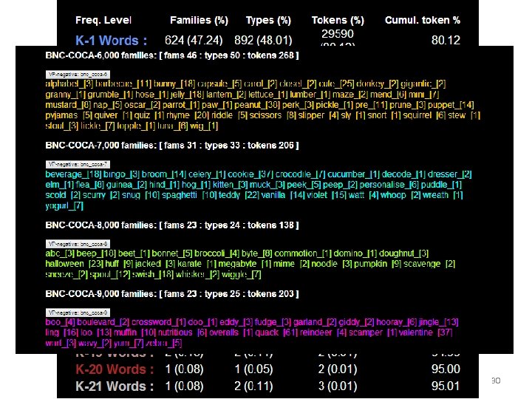
Task: Click the word 'wiggle_[7]'
Action: pos(242,274)
